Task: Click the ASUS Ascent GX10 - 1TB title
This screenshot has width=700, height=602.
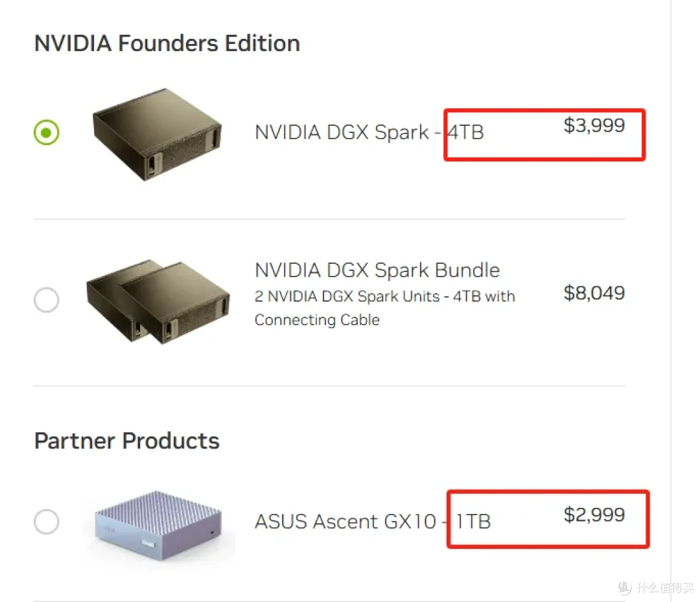Action: (373, 521)
